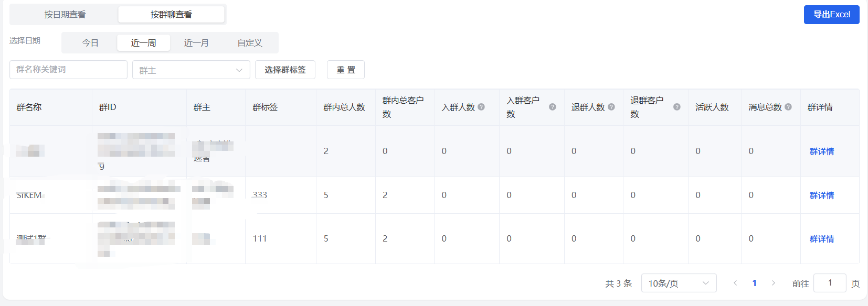Open 群详情 for the SIKEM row
868x306 pixels.
[822, 195]
